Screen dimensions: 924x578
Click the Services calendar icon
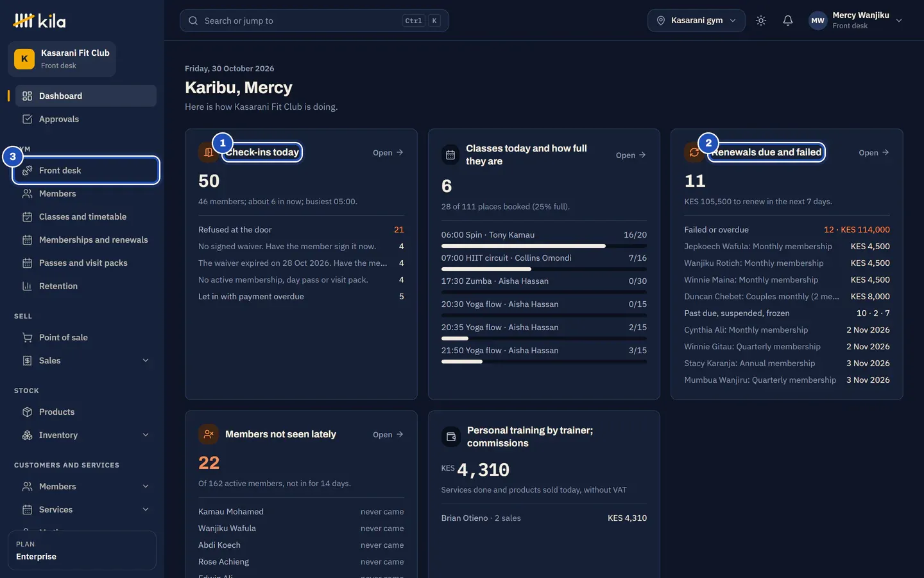point(27,509)
